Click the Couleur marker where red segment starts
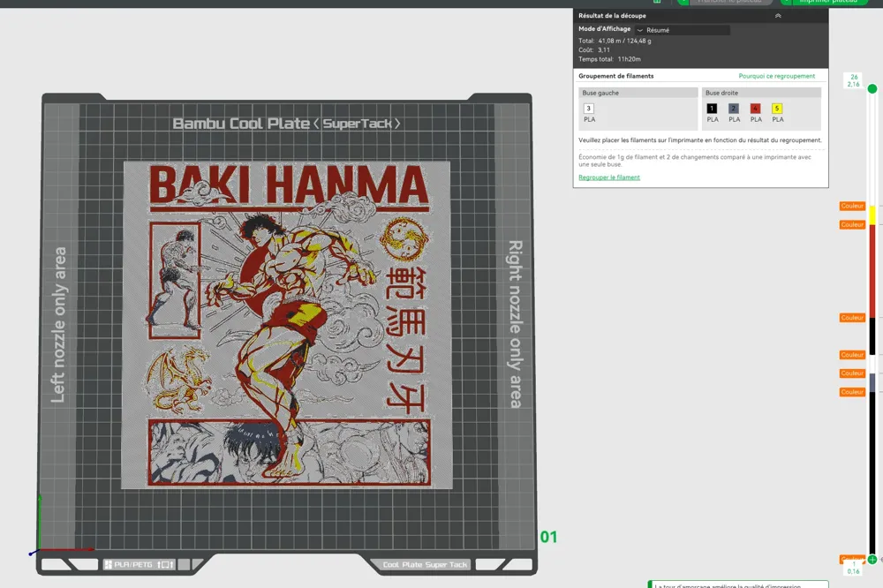This screenshot has height=588, width=883. coord(852,225)
